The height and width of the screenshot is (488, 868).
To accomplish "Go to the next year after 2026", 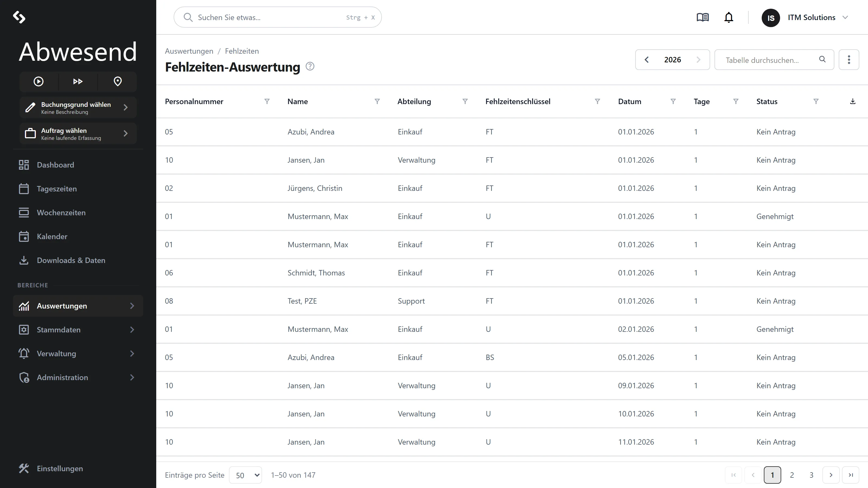I will tap(698, 60).
